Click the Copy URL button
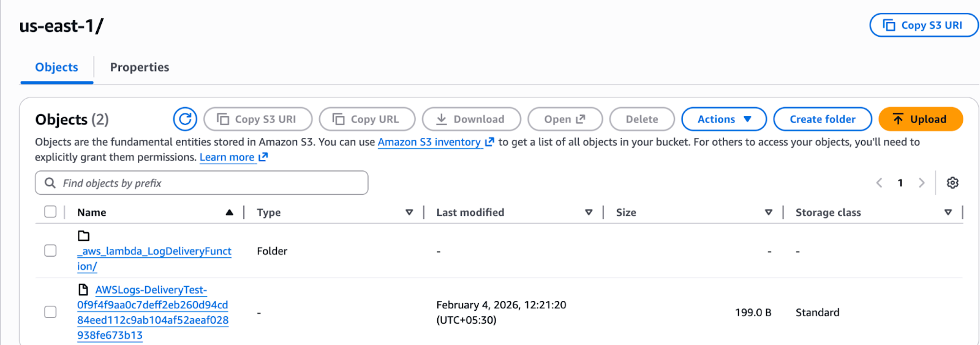This screenshot has height=345, width=980. pyautogui.click(x=367, y=119)
